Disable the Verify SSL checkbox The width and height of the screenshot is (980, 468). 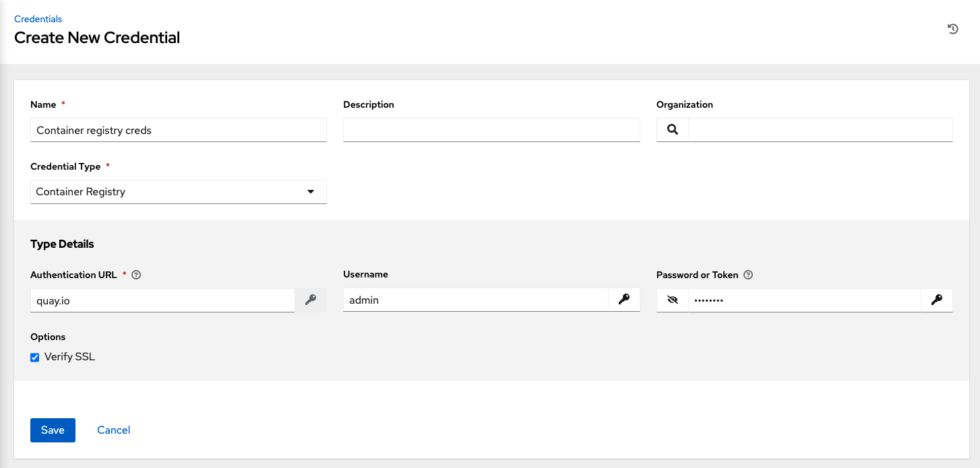point(34,357)
